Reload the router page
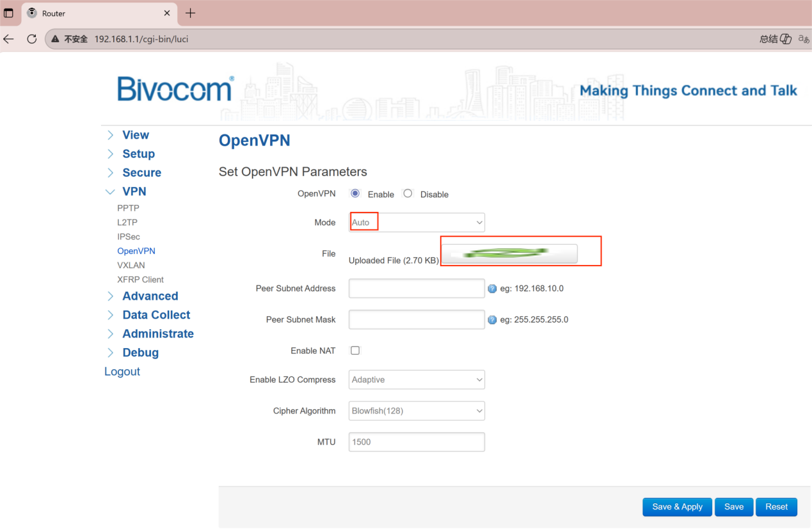 (x=31, y=39)
